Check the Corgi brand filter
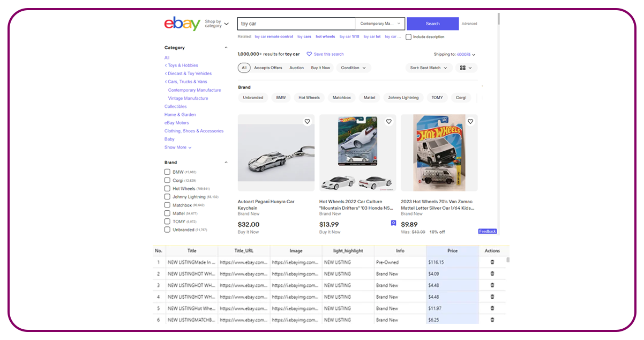 (167, 180)
